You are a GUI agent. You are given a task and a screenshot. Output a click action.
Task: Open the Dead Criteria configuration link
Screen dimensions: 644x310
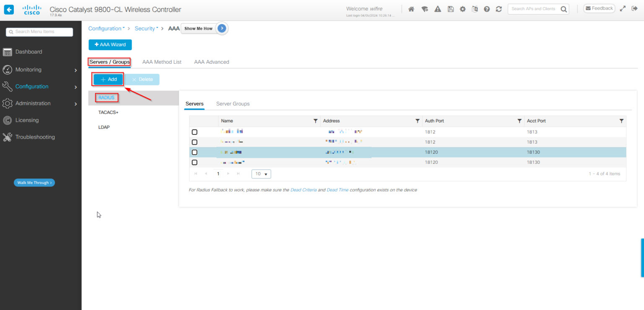pyautogui.click(x=304, y=190)
